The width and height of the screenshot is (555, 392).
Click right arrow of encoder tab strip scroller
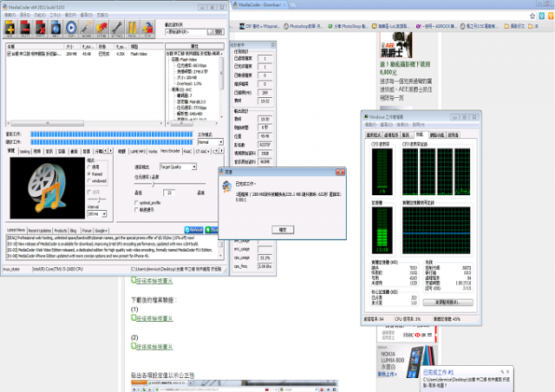click(222, 151)
